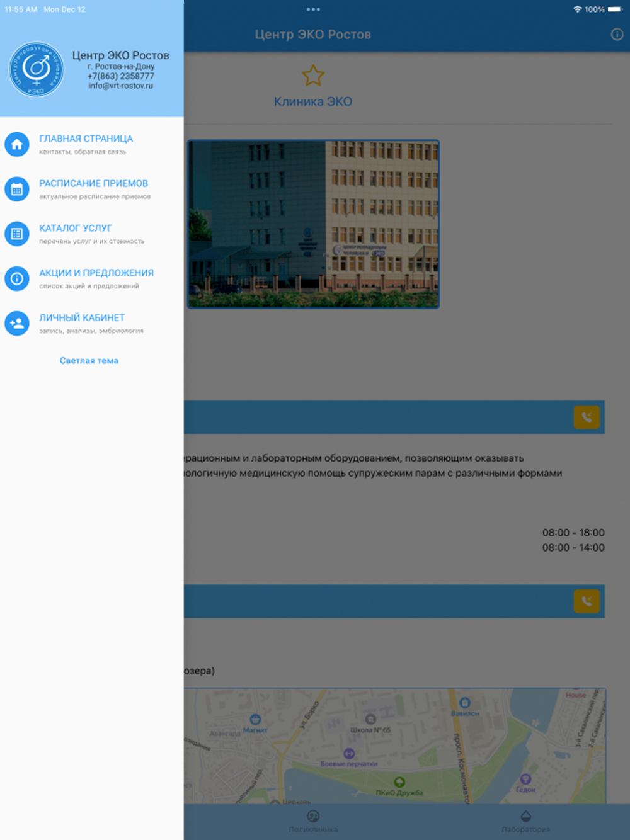Screen dimensions: 630x840
Task: Tap the list icon for Каталог услуг
Action: 17,234
